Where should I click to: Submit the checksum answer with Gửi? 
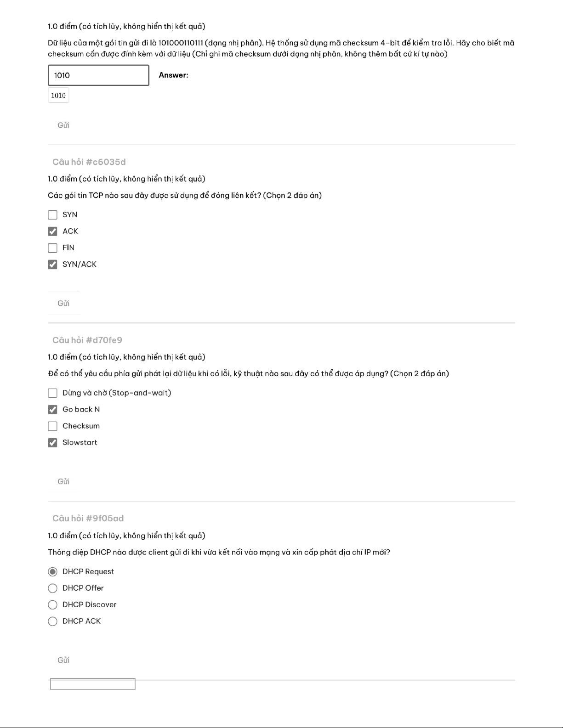coord(63,125)
